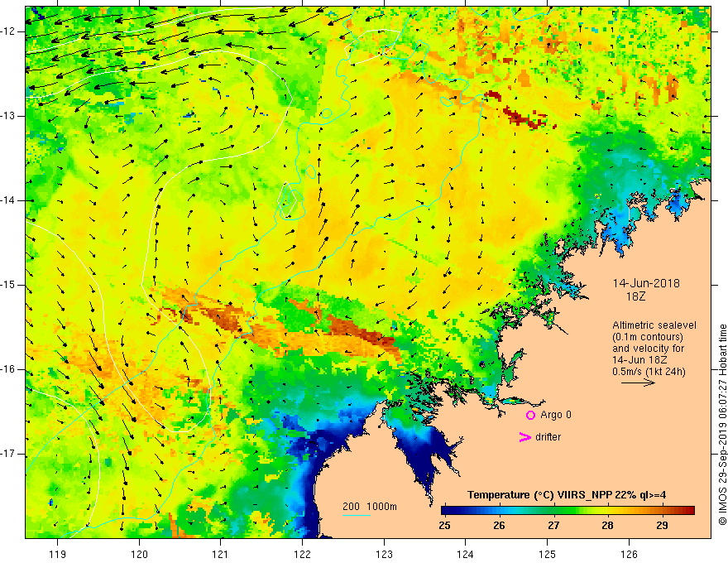The height and width of the screenshot is (563, 728).
Task: Click the IMOS copyright timestamp text
Action: pyautogui.click(x=722, y=425)
